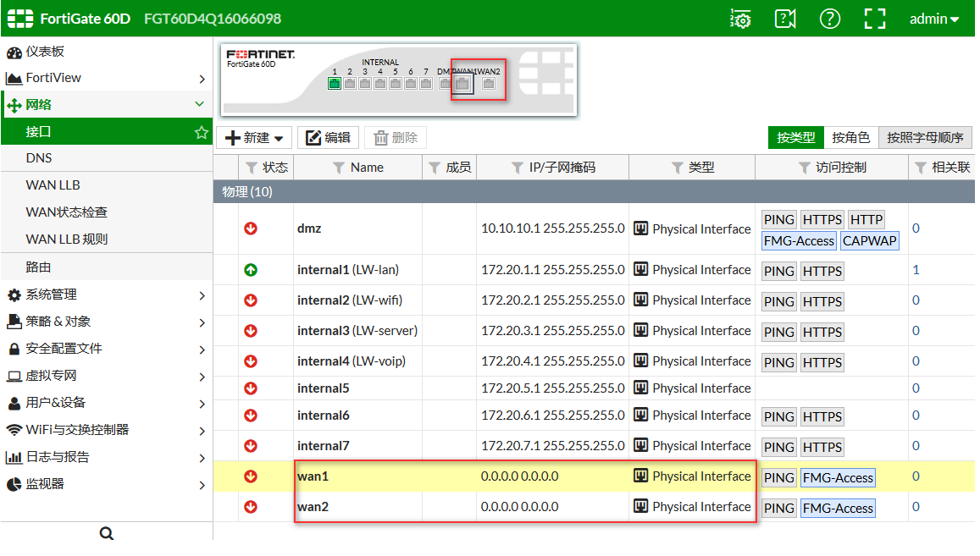Image resolution: width=980 pixels, height=556 pixels.
Task: Click the internal2 row down status icon
Action: pos(251,300)
